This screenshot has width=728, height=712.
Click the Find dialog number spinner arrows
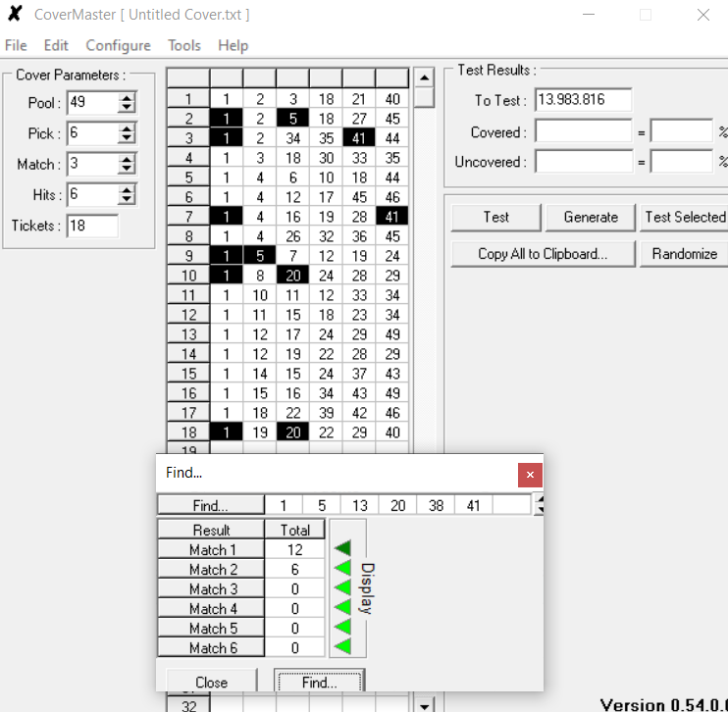[x=539, y=505]
